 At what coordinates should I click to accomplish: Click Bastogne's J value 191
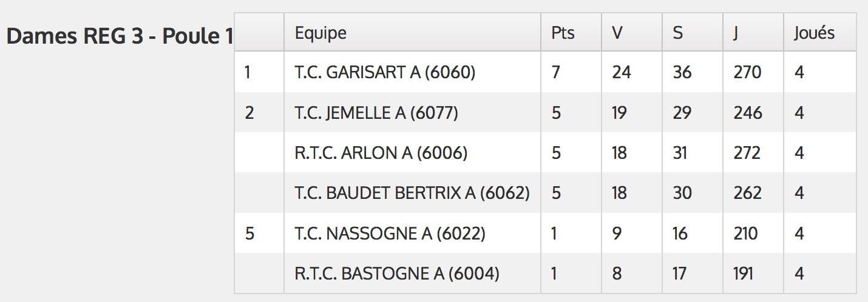click(743, 273)
